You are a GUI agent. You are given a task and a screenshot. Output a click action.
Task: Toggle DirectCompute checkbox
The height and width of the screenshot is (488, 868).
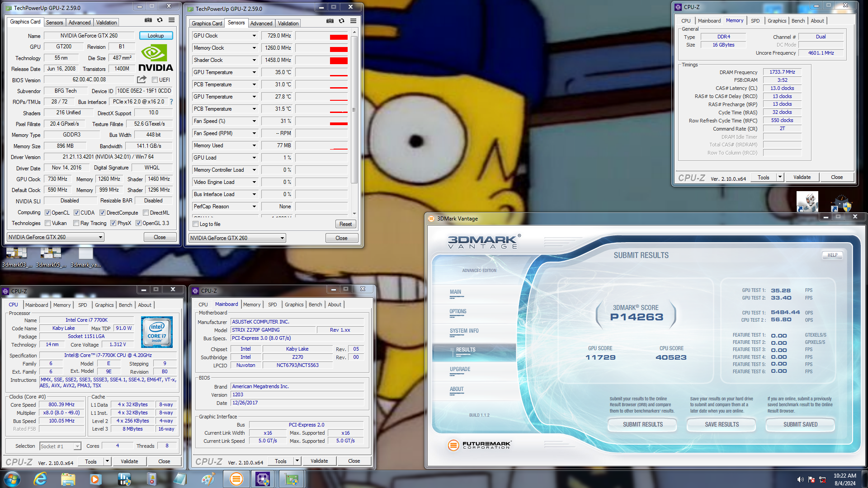tap(102, 213)
